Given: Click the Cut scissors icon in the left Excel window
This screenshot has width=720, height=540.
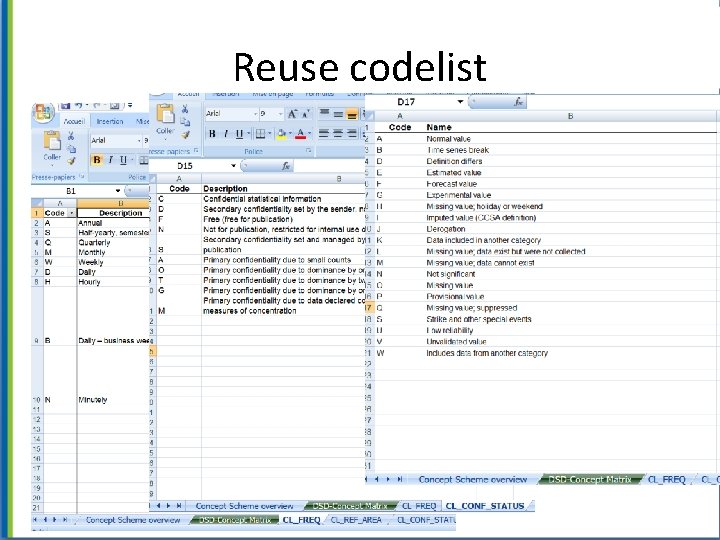Looking at the screenshot, I should click(71, 136).
